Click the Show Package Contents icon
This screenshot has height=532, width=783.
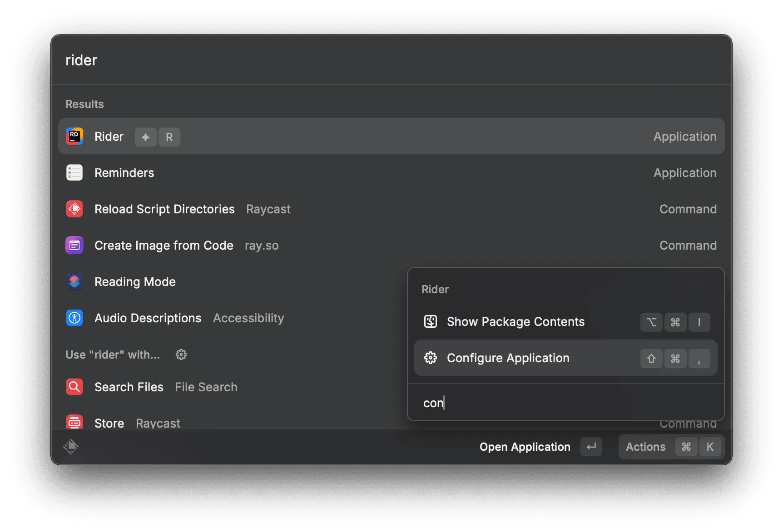coord(430,322)
